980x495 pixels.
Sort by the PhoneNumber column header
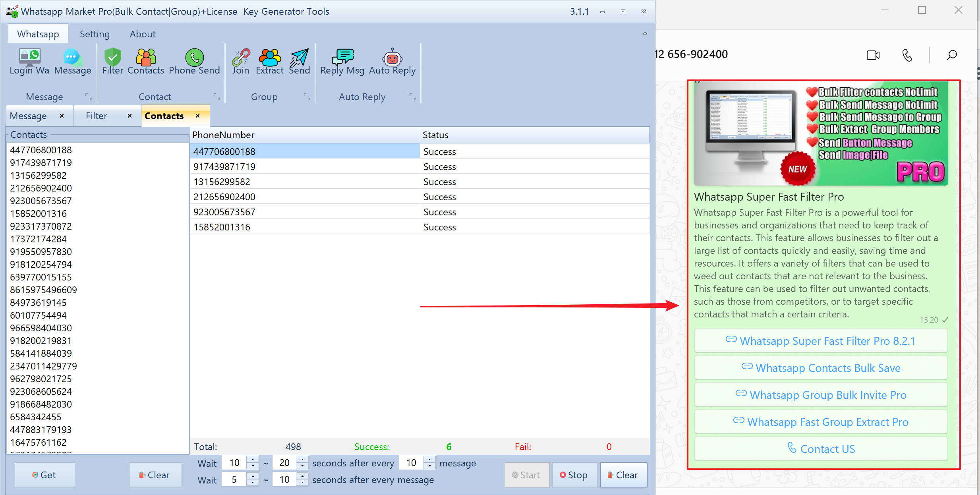(x=305, y=135)
